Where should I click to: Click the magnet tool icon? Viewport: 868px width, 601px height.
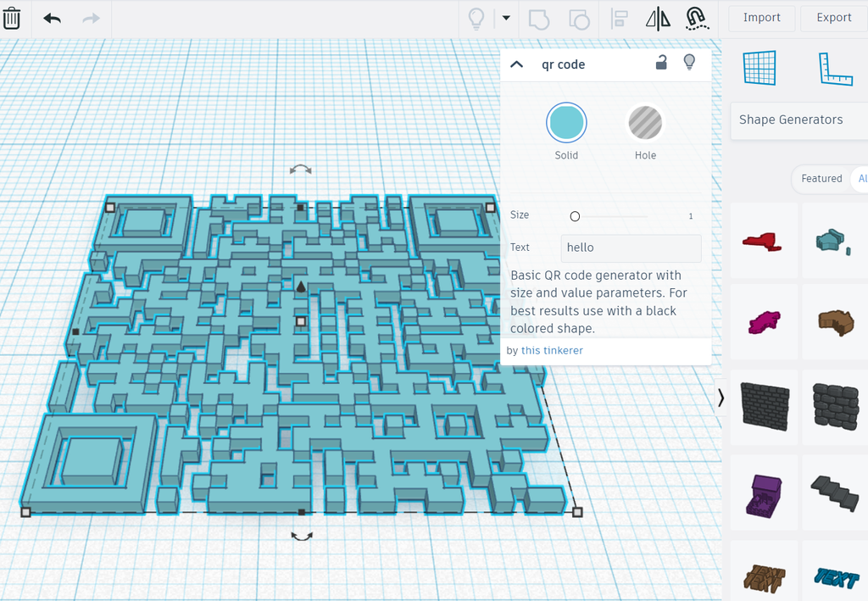coord(697,18)
